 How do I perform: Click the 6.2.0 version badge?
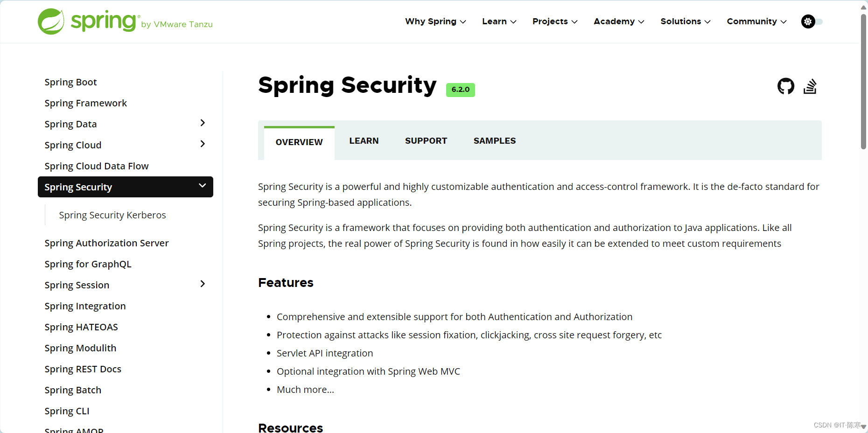pyautogui.click(x=460, y=90)
